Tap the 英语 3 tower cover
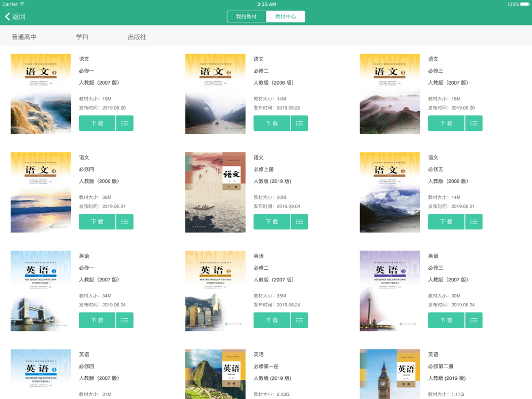The width and height of the screenshot is (532, 399). pyautogui.click(x=390, y=290)
